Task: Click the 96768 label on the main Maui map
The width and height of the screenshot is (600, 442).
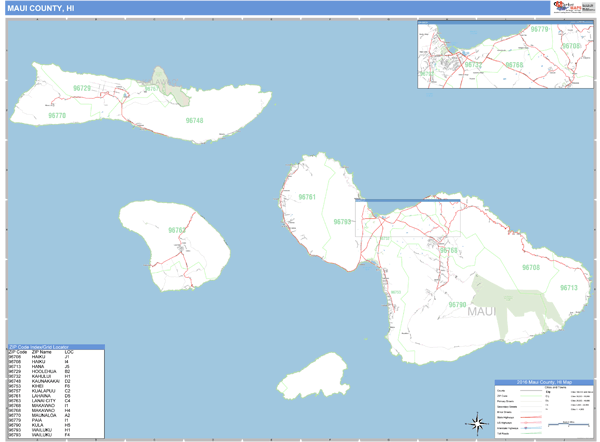Action: (448, 251)
